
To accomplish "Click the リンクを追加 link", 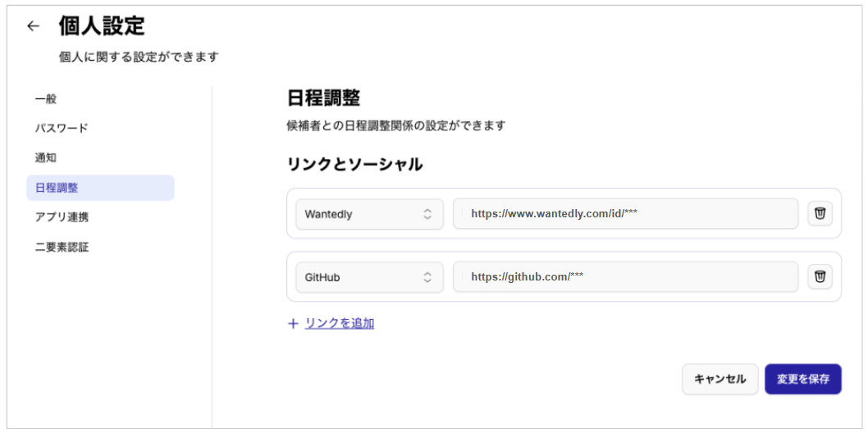I will [339, 324].
